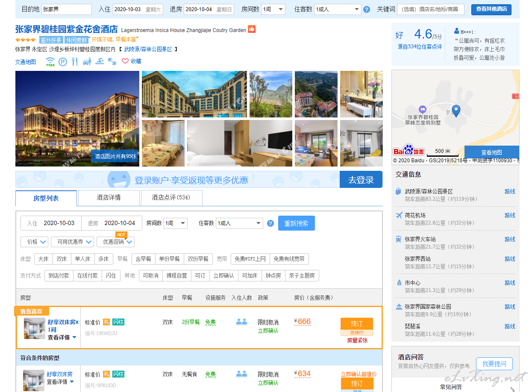Click the 目的地 input field
This screenshot has width=532, height=392.
(67, 9)
